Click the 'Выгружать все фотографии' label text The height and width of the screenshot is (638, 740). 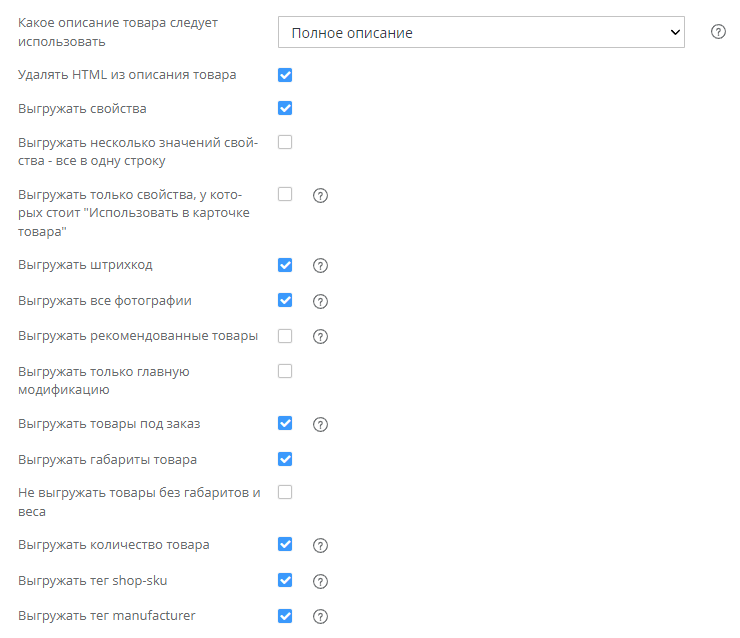[x=105, y=301]
